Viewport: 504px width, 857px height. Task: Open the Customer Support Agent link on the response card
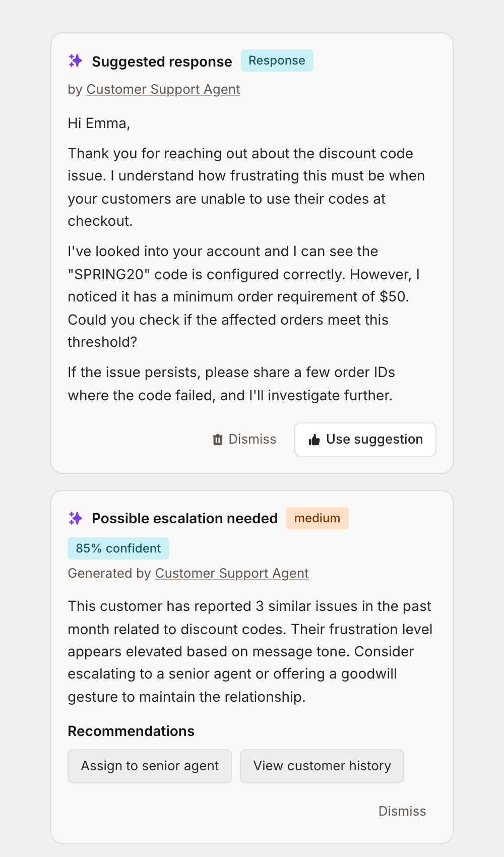(163, 89)
